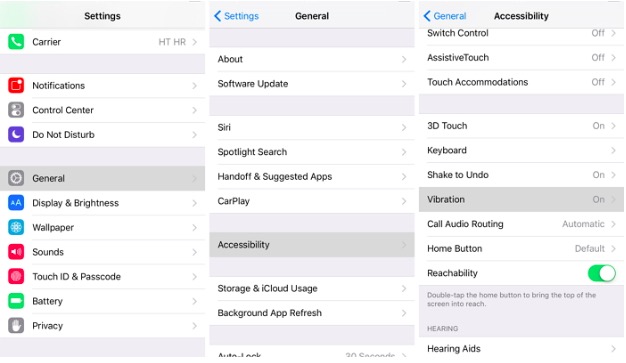Open the Hearing Aids row
This screenshot has width=626, height=363.
click(x=521, y=349)
